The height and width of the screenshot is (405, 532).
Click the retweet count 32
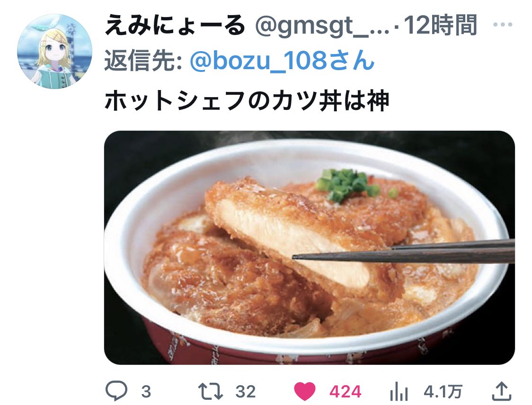point(245,392)
